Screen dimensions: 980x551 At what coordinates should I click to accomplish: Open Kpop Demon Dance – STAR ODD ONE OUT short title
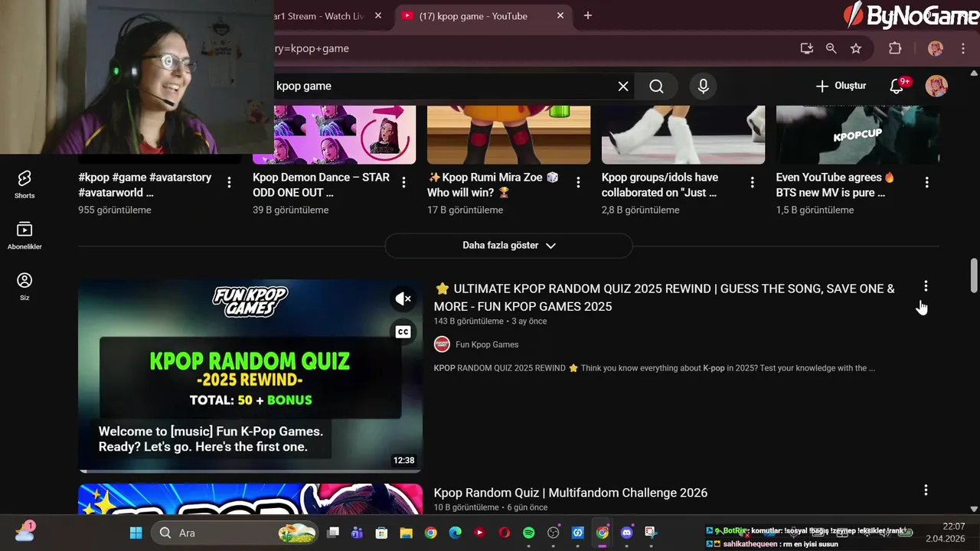[x=321, y=184]
